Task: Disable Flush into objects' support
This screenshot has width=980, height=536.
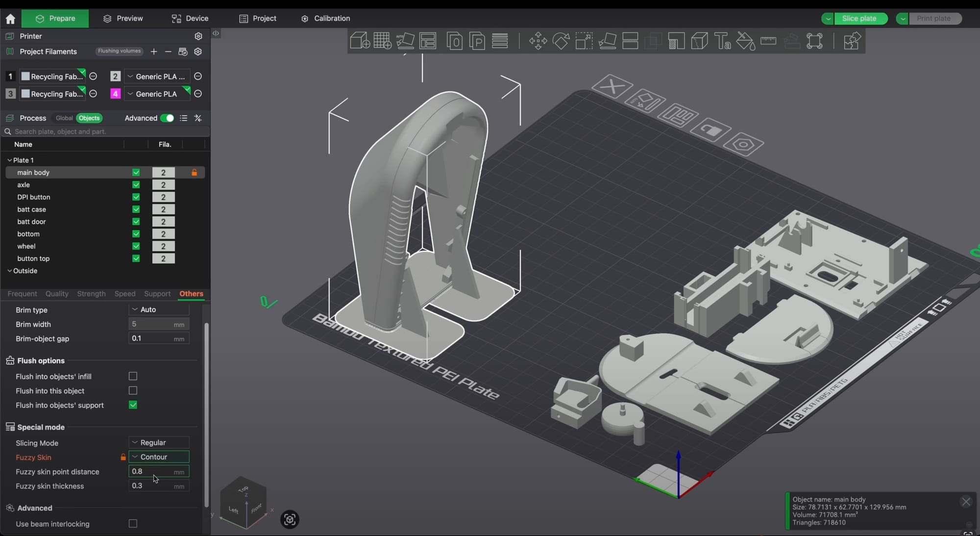Action: click(132, 405)
